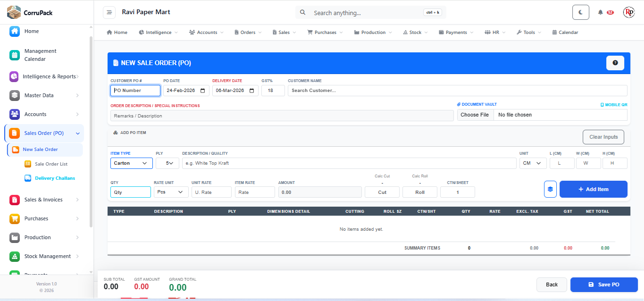Open the Unit CM dropdown

point(533,163)
